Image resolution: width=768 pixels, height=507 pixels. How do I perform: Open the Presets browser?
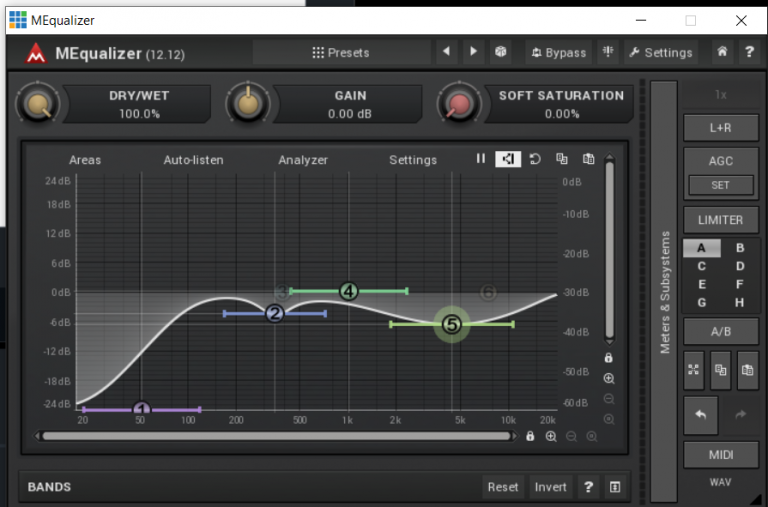point(341,52)
